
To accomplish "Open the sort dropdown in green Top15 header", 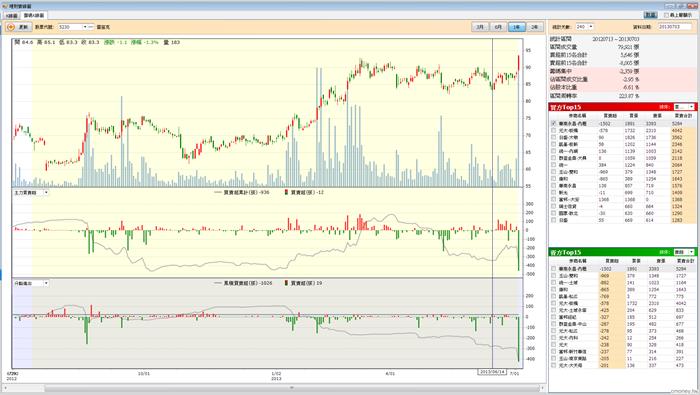I will click(x=692, y=252).
